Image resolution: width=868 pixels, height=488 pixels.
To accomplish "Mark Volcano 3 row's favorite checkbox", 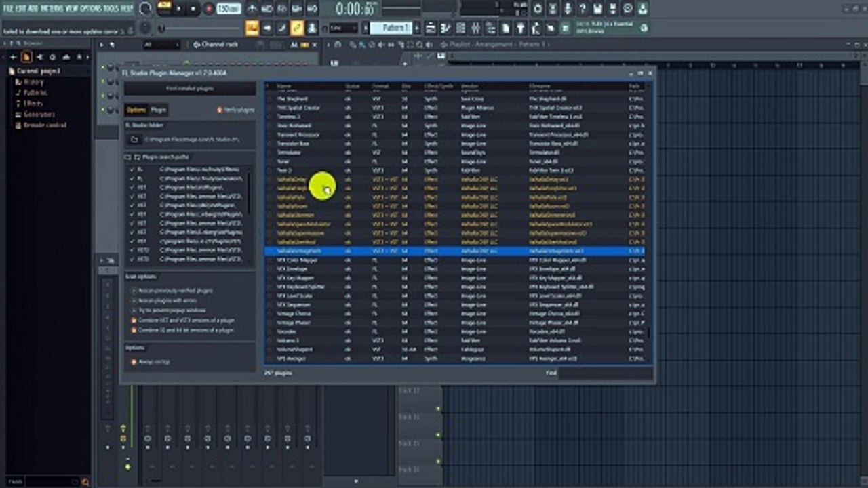I will click(270, 340).
